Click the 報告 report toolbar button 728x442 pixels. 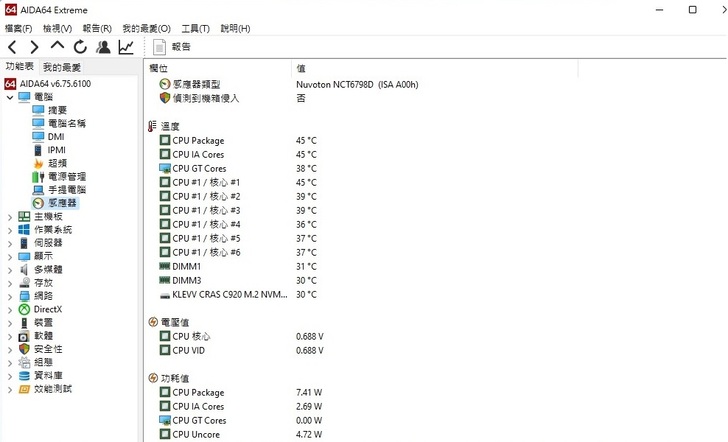point(172,47)
